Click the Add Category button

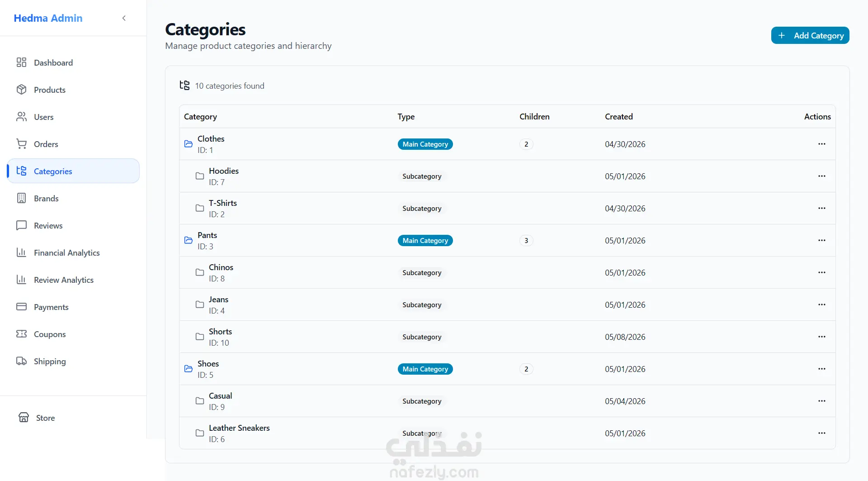point(810,35)
